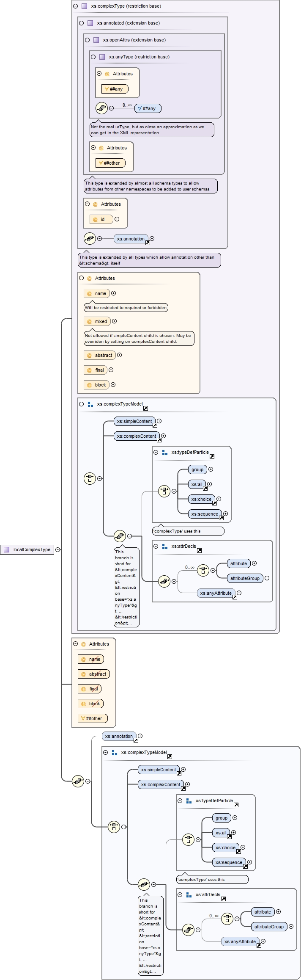The height and width of the screenshot is (980, 301).
Task: Select the ##any attribute wildcard in xs:anyType
Action: [115, 89]
